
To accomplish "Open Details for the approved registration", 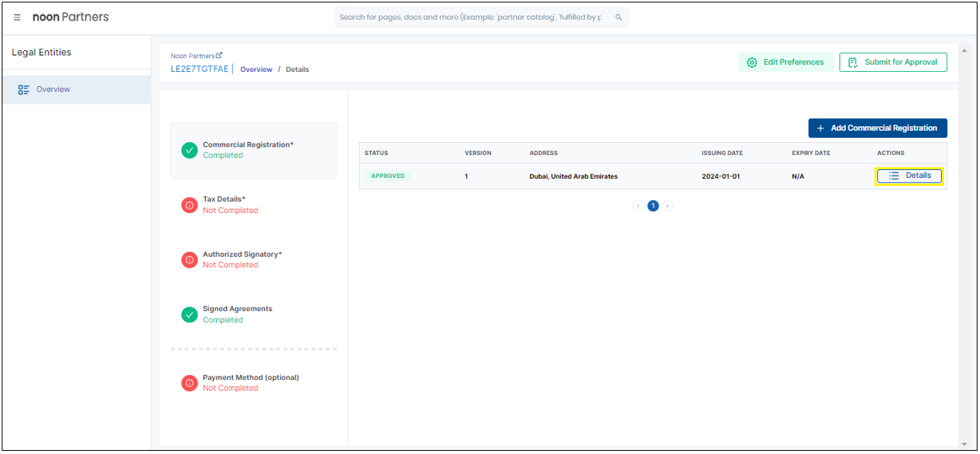I will (x=909, y=176).
